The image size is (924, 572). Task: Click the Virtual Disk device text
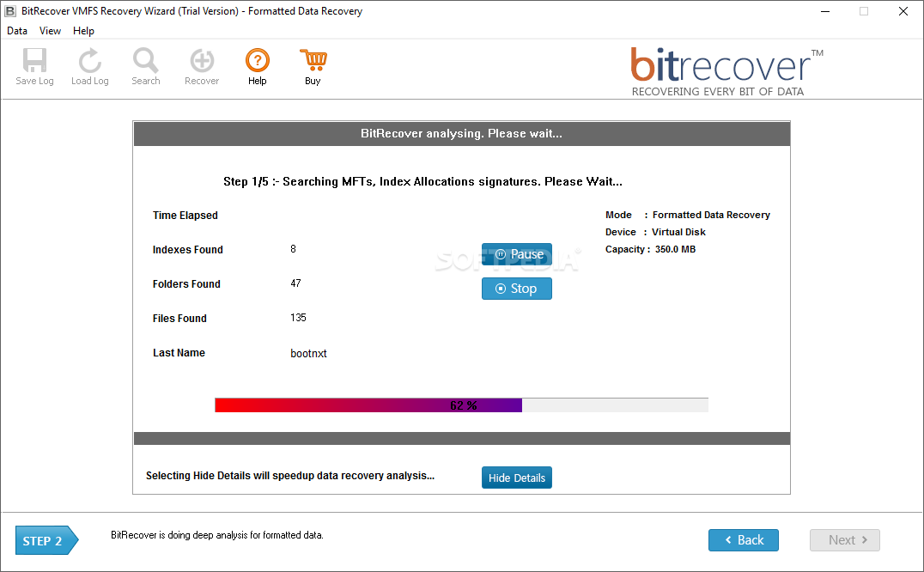click(679, 232)
